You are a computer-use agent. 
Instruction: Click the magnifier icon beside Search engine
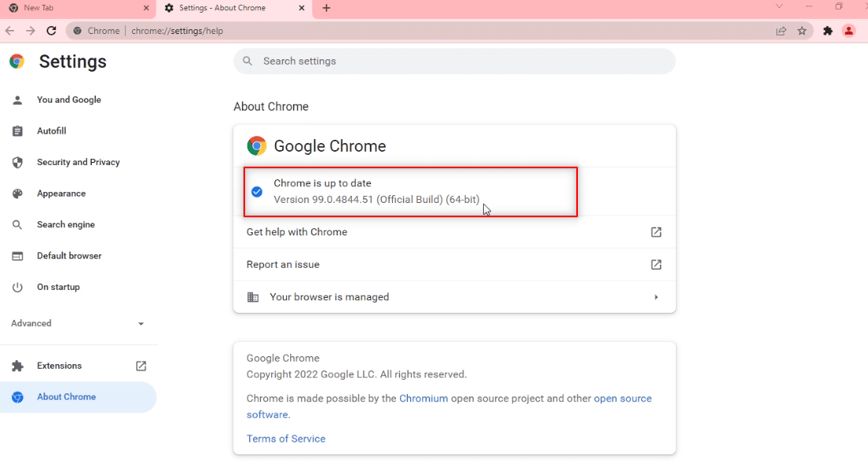point(17,224)
